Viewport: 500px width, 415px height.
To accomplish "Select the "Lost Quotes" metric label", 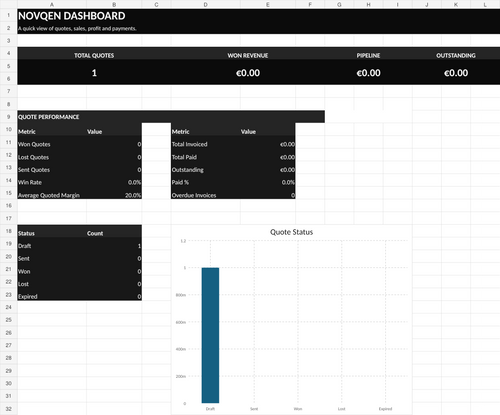I will [33, 157].
